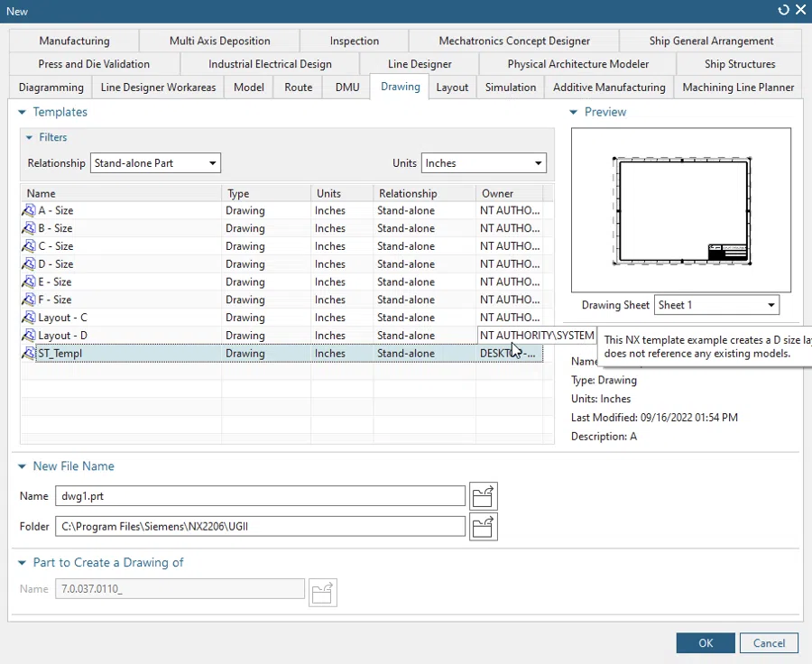The height and width of the screenshot is (664, 812).
Task: Open the Additive Manufacturing tab
Action: 609,87
